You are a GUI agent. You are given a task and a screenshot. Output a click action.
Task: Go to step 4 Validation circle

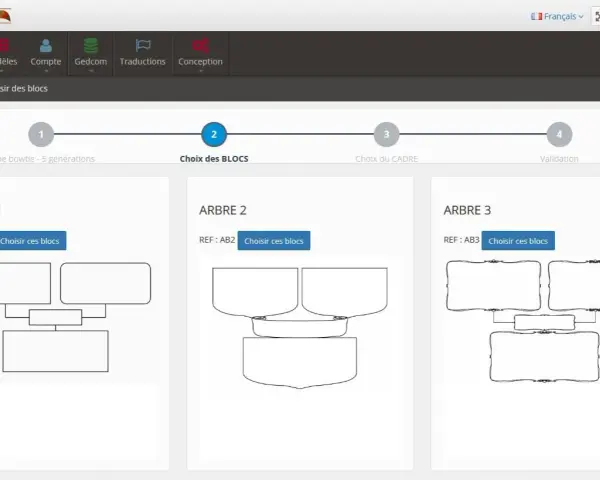(559, 134)
